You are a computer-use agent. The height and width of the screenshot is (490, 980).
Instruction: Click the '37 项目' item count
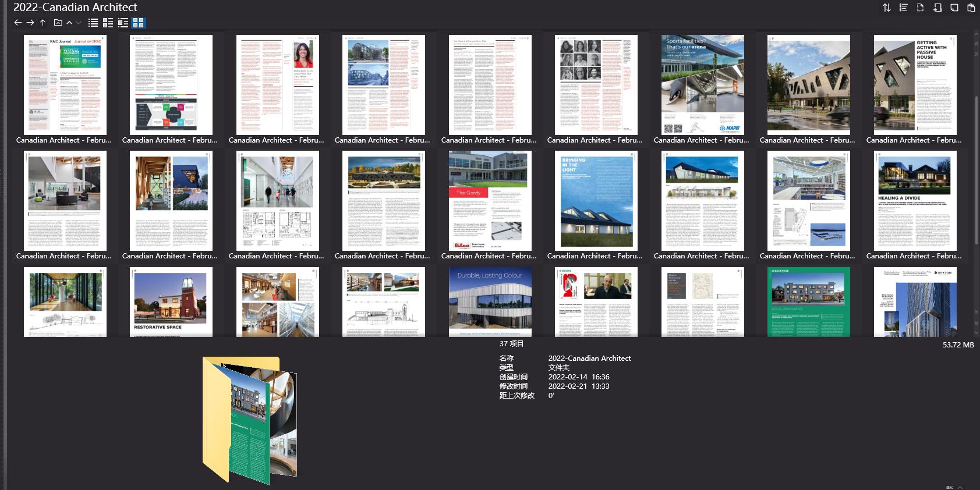[511, 344]
